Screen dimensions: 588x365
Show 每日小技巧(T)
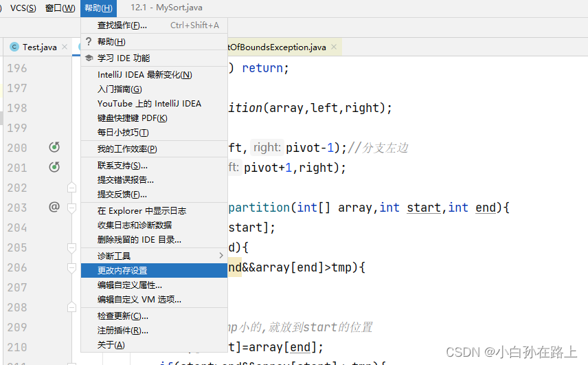pyautogui.click(x=154, y=133)
